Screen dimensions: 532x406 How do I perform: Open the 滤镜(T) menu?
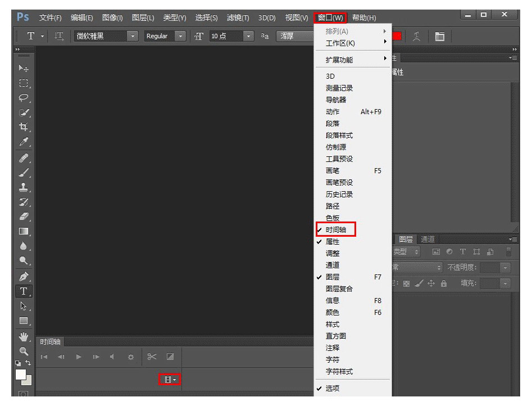pos(238,18)
